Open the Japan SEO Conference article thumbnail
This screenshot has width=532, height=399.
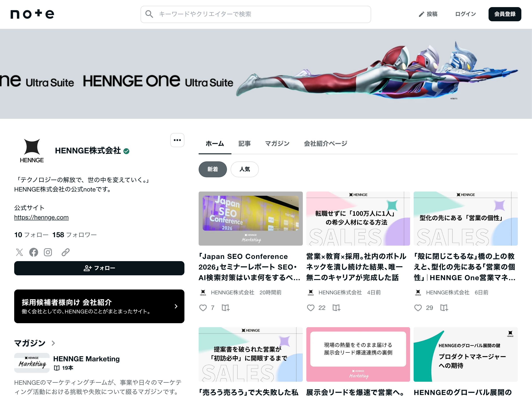coord(250,218)
